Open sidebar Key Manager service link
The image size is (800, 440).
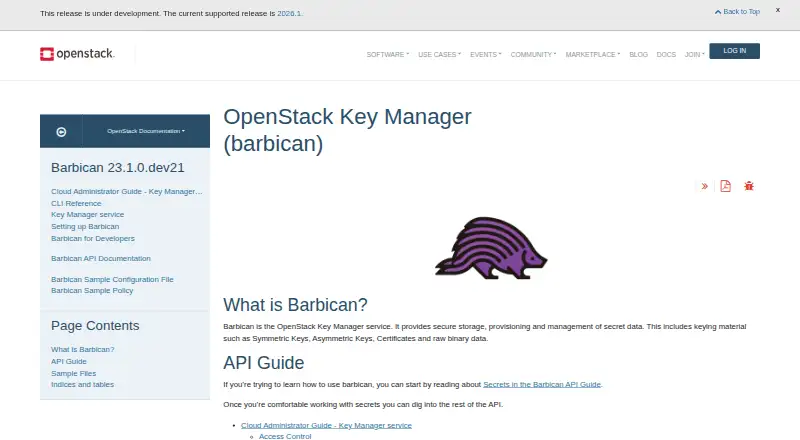click(x=87, y=214)
